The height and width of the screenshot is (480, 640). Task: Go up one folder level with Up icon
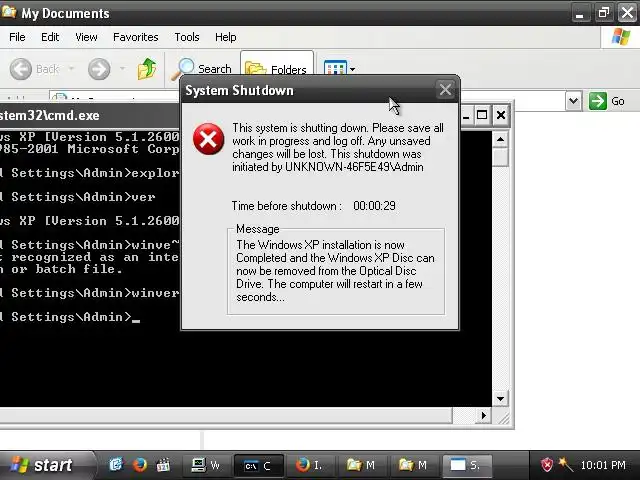click(147, 69)
